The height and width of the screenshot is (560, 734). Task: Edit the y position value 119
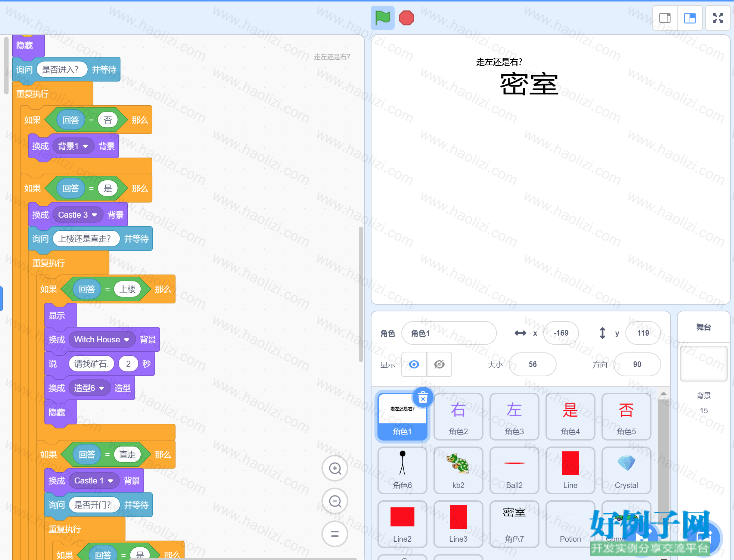[x=643, y=333]
